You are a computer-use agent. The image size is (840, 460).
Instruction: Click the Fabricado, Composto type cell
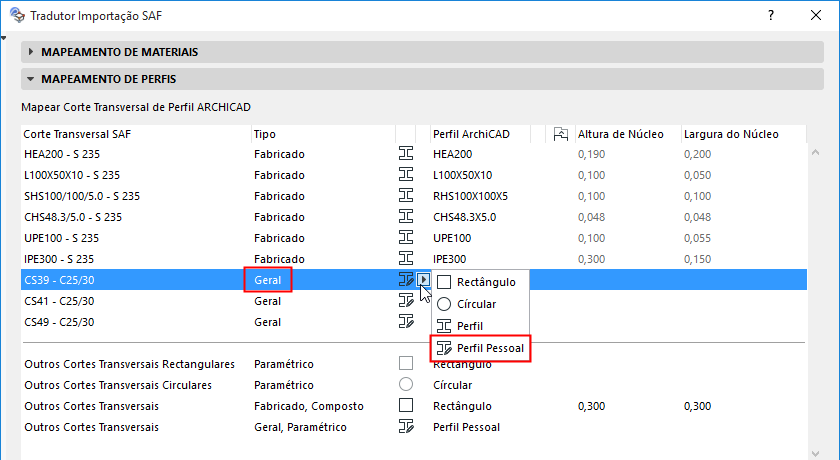pos(309,406)
